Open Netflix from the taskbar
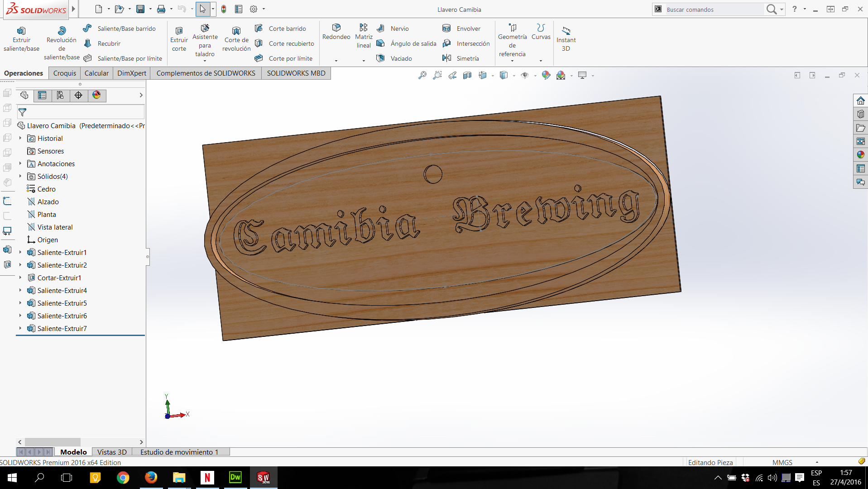This screenshot has width=868, height=489. point(207,478)
